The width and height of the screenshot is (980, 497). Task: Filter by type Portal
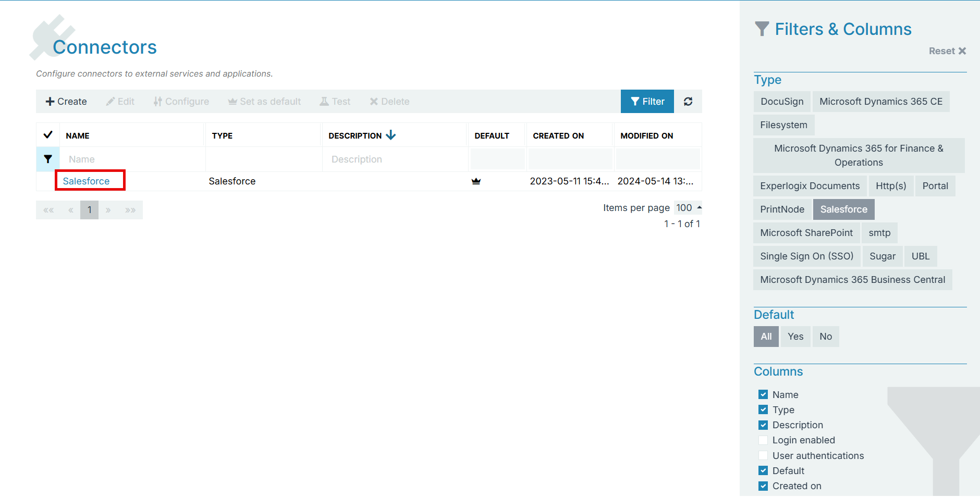(935, 186)
